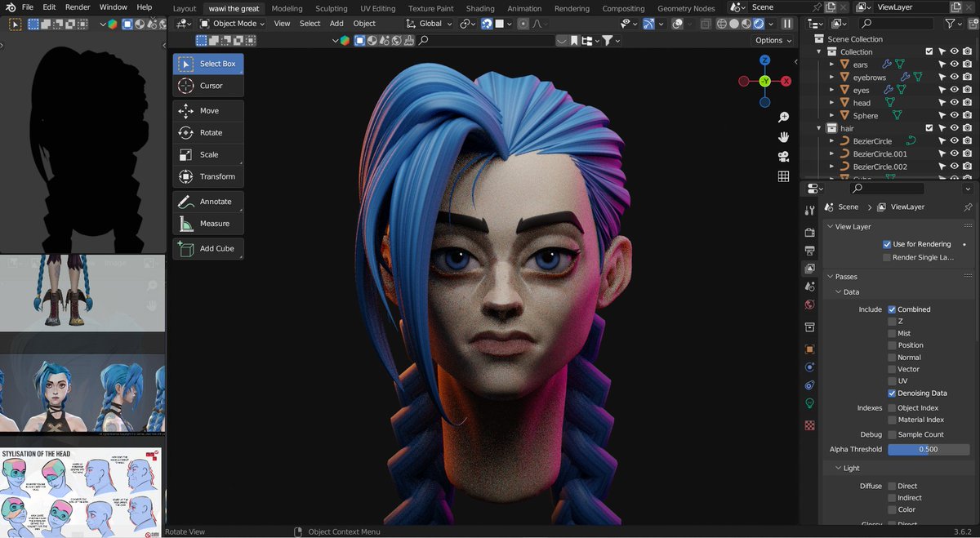
Task: Open the viewport Object menu
Action: pyautogui.click(x=364, y=24)
